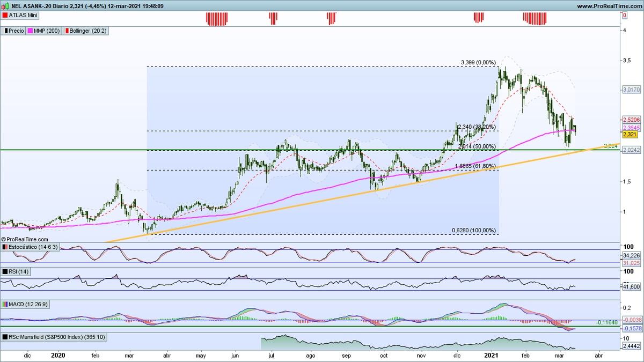Click the jun label on time axis

pos(236,356)
